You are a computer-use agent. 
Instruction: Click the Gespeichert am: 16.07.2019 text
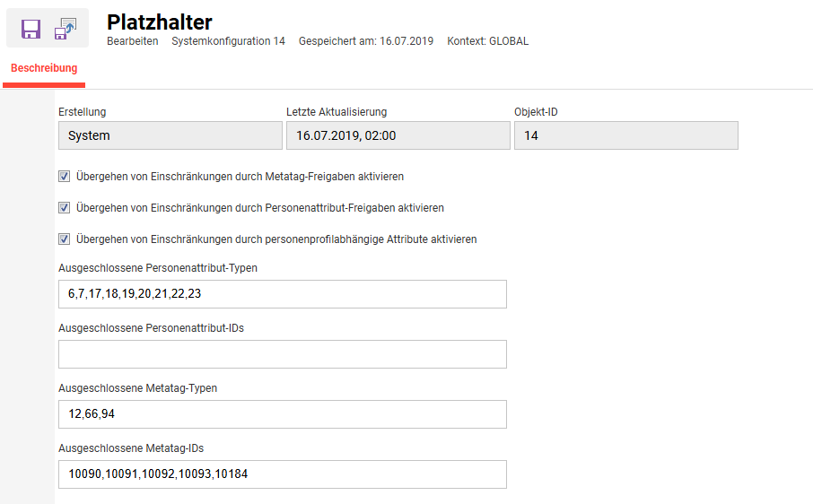pyautogui.click(x=366, y=41)
